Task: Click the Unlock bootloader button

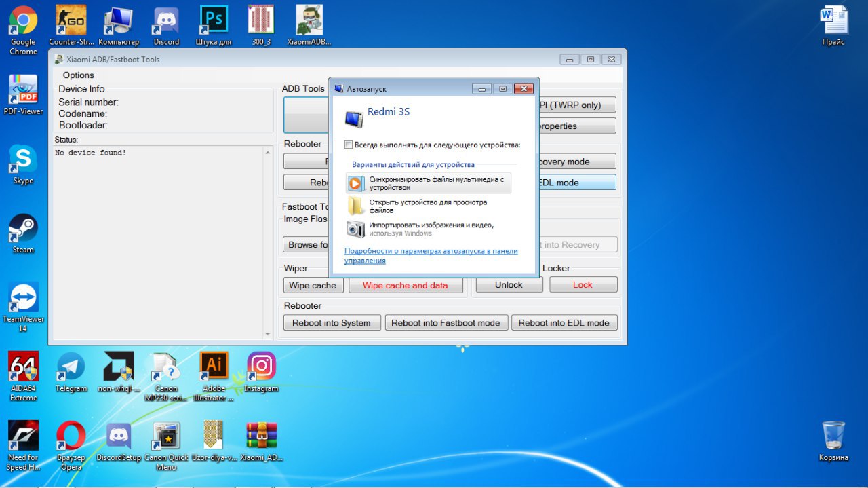Action: [x=509, y=285]
